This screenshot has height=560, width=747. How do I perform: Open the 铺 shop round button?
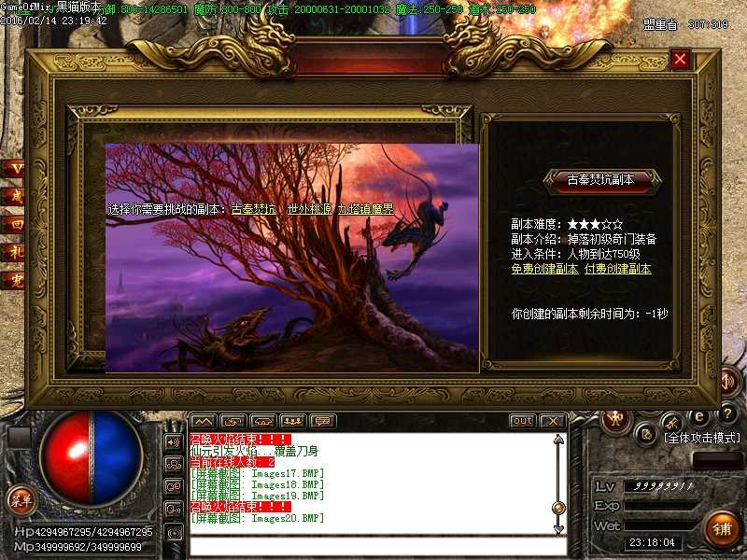click(x=722, y=528)
